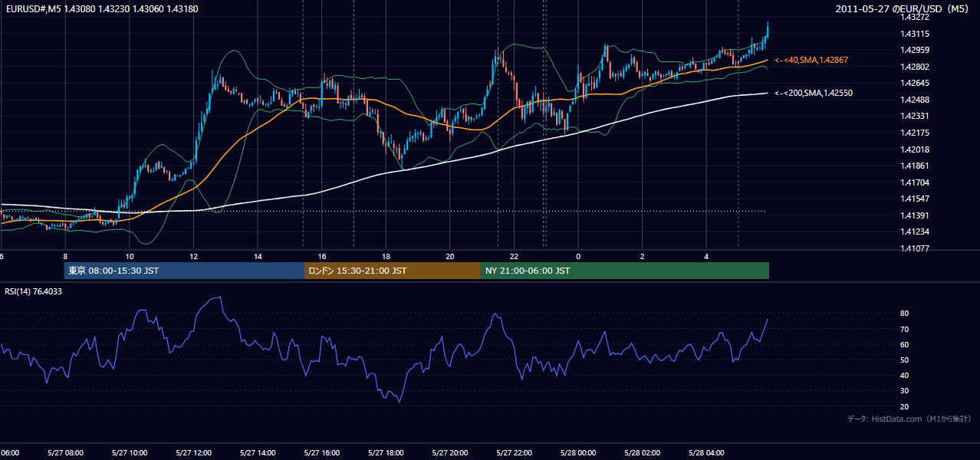The height and width of the screenshot is (460, 980).
Task: Click hour label 10 on price chart axis
Action: 130,256
